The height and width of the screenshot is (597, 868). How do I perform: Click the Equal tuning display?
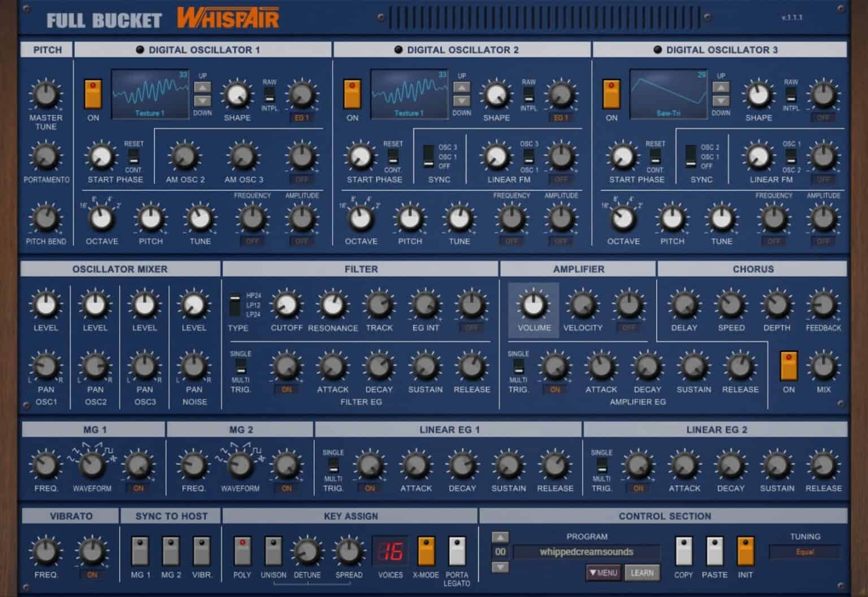(x=805, y=552)
